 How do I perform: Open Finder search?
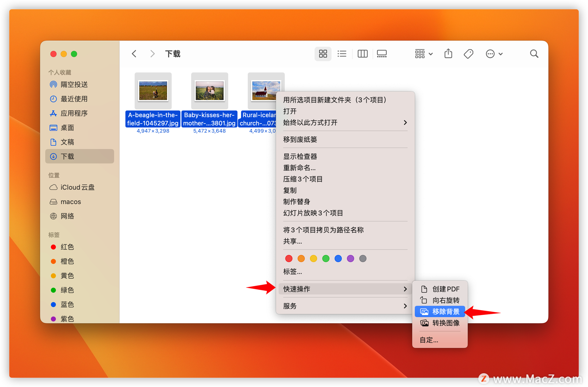534,54
